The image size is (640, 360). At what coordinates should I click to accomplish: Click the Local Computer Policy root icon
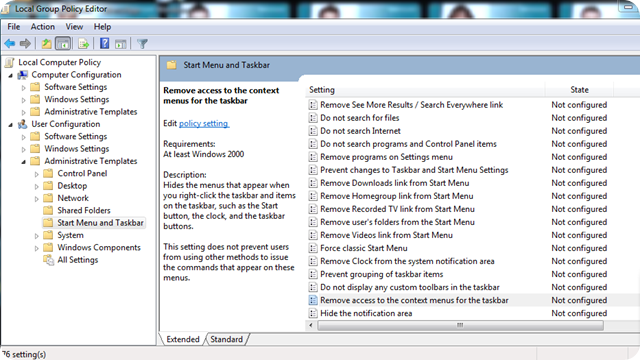(10, 62)
